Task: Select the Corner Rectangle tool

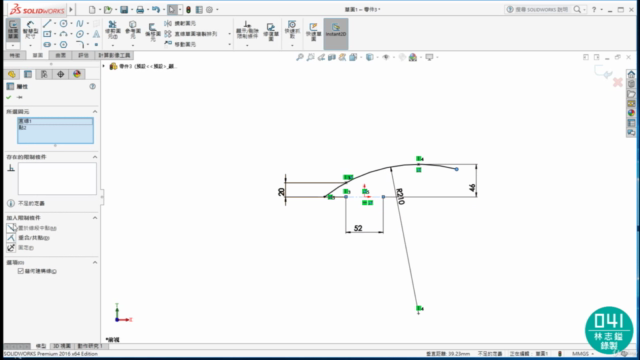Action: click(x=47, y=34)
